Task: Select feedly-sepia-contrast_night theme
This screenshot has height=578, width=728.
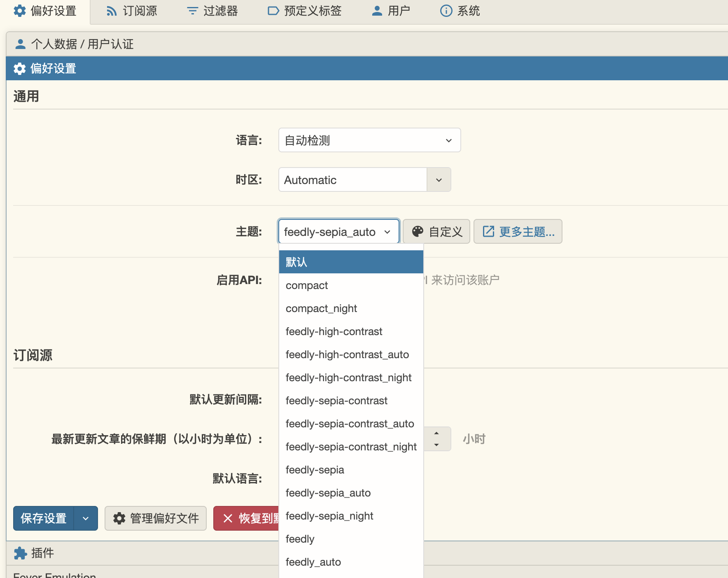Action: click(x=351, y=447)
